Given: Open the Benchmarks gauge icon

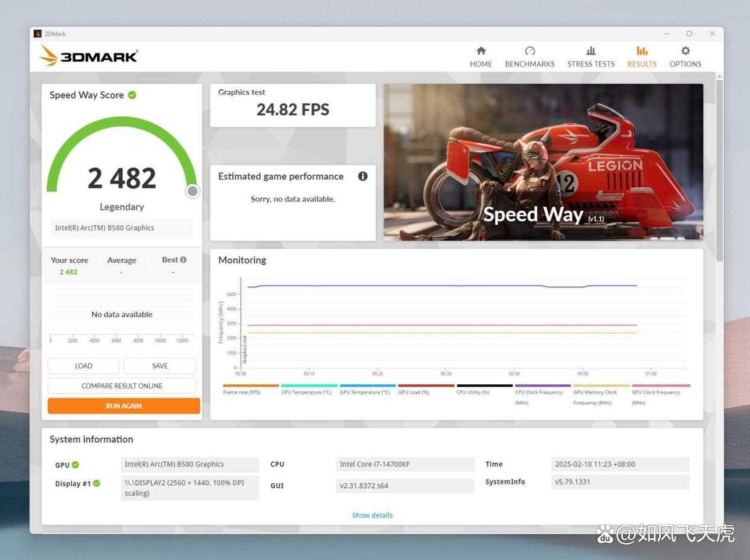Looking at the screenshot, I should tap(530, 51).
